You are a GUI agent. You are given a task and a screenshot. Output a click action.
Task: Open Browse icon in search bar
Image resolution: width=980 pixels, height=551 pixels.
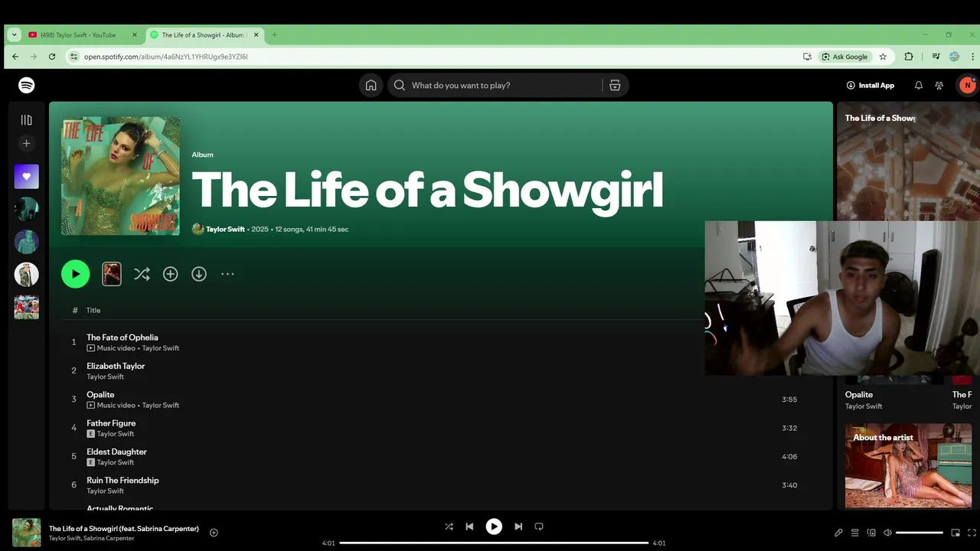(x=615, y=85)
